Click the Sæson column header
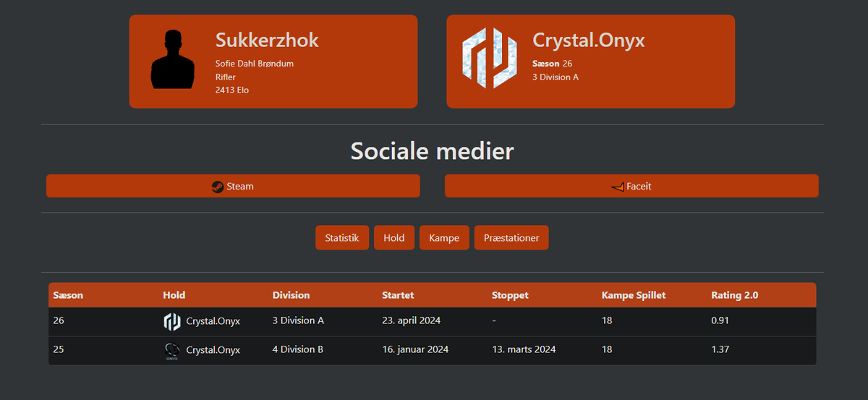Screen dimensions: 868x400 pyautogui.click(x=68, y=295)
